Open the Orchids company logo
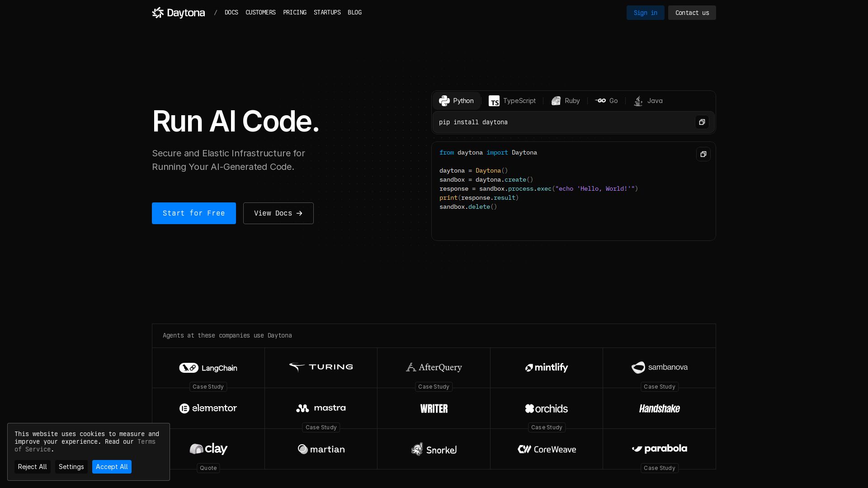The width and height of the screenshot is (868, 488). pyautogui.click(x=546, y=408)
